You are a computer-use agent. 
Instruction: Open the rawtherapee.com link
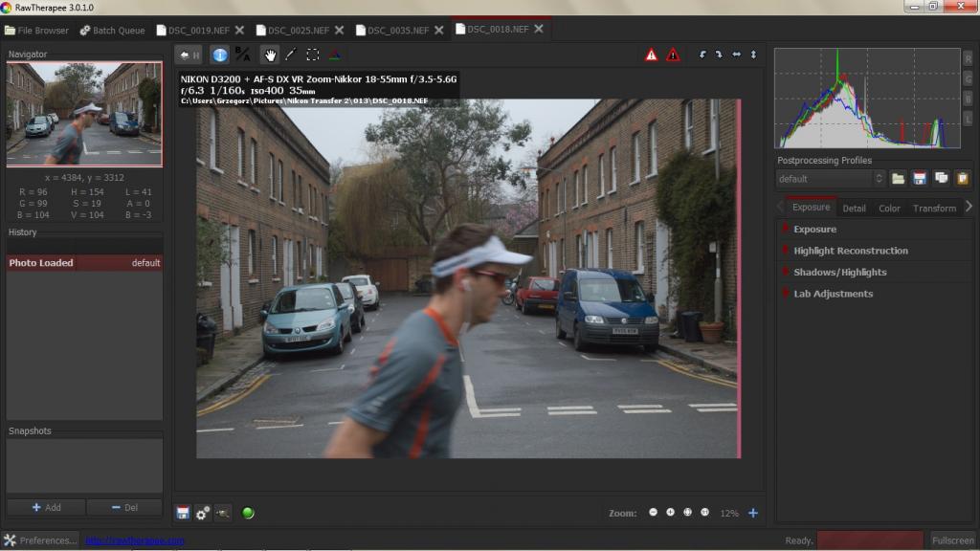click(x=135, y=540)
